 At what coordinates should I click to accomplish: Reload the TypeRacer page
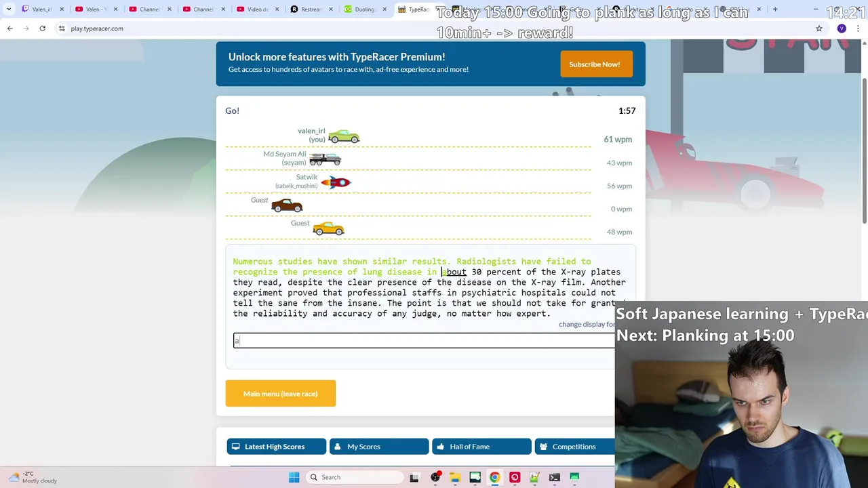[42, 28]
